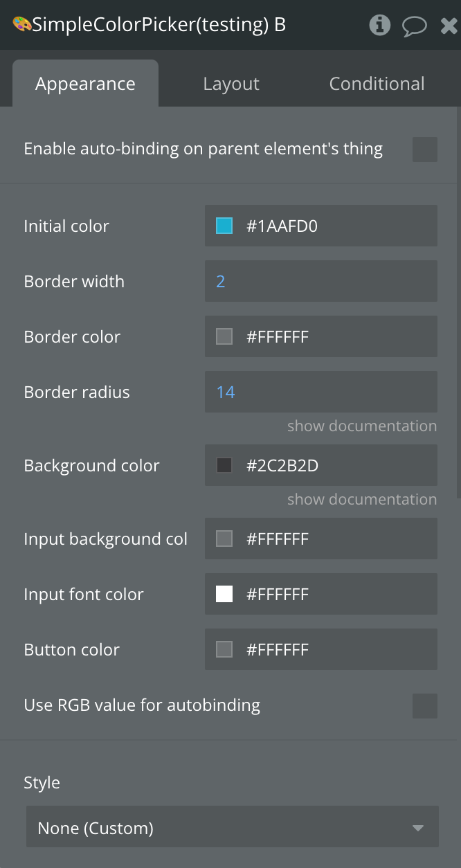The height and width of the screenshot is (868, 461).
Task: Click the Initial color blue swatch
Action: 224,226
